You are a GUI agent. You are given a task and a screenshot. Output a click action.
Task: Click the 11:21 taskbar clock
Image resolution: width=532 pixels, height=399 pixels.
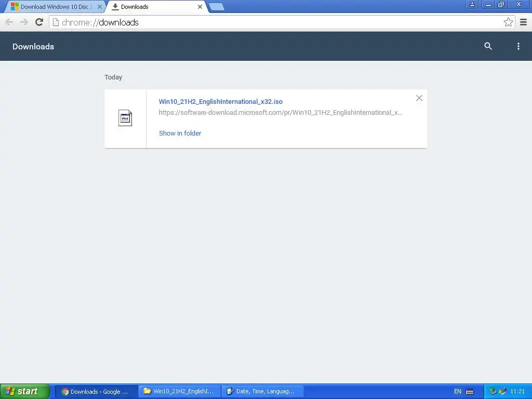coord(517,392)
